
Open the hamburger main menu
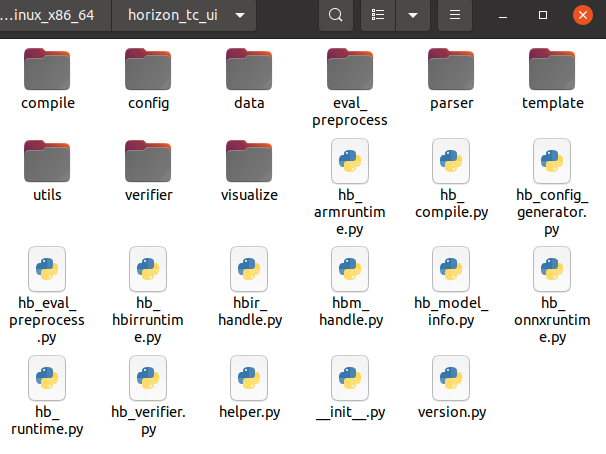point(455,16)
